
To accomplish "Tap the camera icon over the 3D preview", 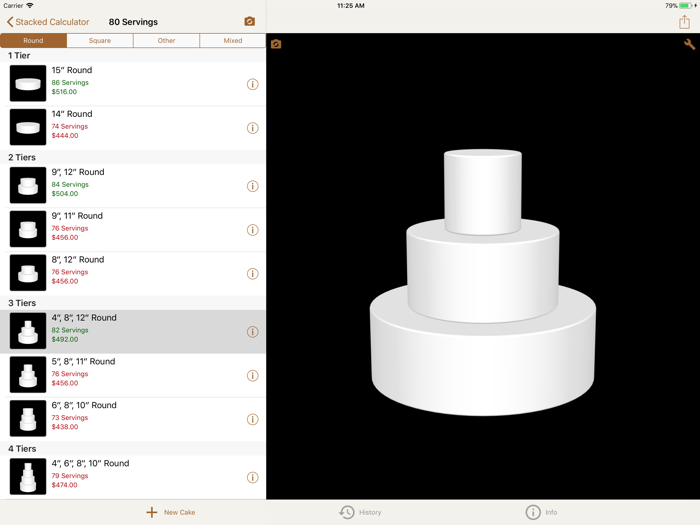I will coord(276,44).
